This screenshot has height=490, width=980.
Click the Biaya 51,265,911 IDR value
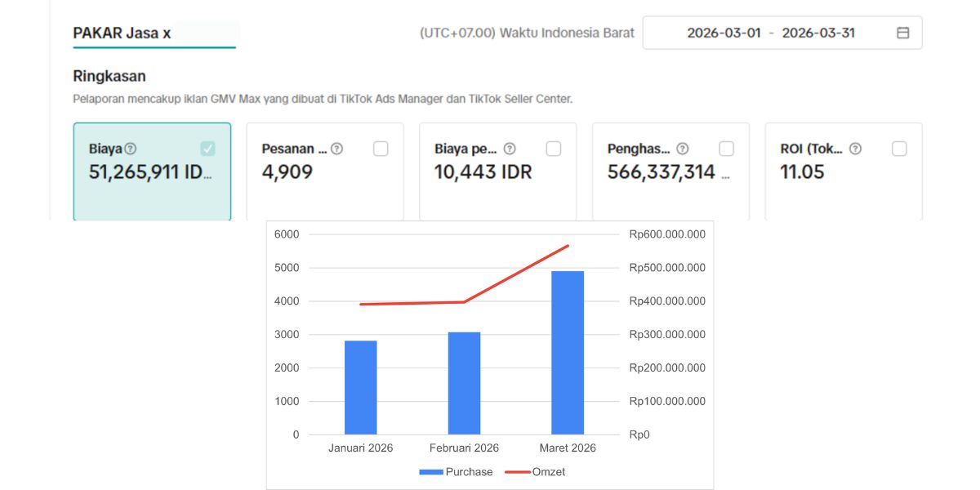click(150, 172)
